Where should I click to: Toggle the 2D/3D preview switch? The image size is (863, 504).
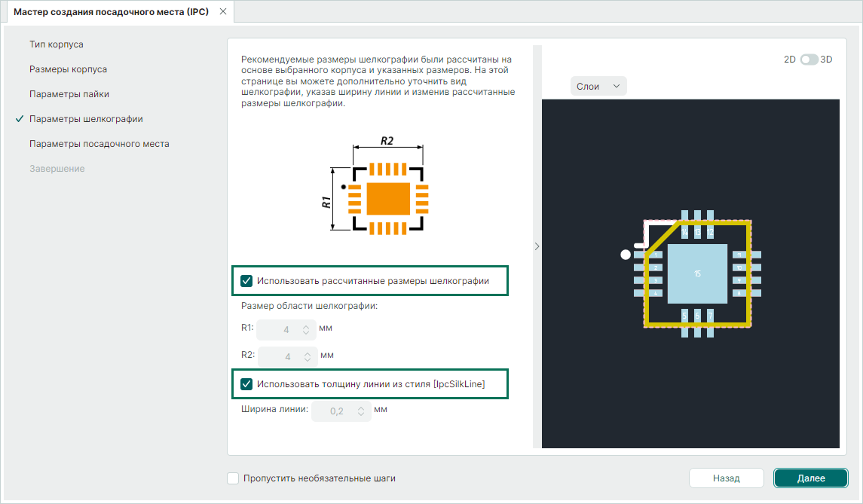[809, 60]
